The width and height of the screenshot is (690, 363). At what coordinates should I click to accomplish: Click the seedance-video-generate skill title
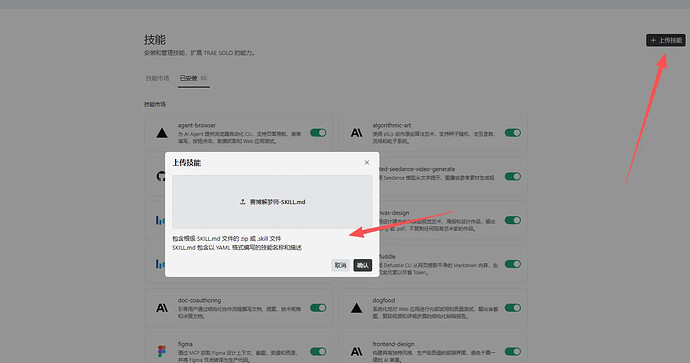pos(417,169)
